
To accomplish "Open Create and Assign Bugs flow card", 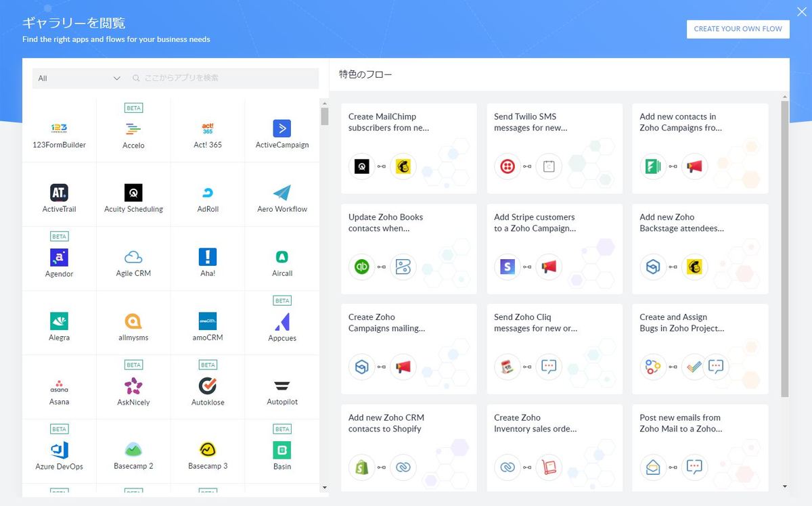I will click(x=700, y=349).
